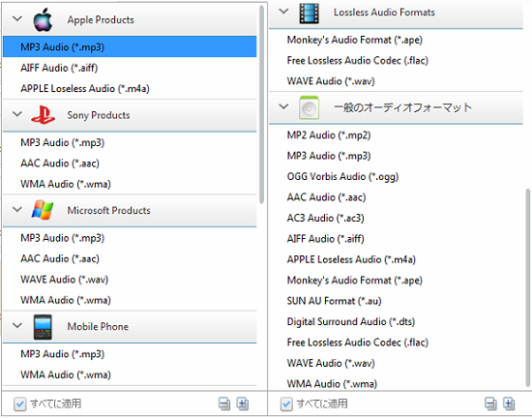Choose AC3 Audio (*.ac3)
The image size is (532, 418).
pyautogui.click(x=396, y=218)
